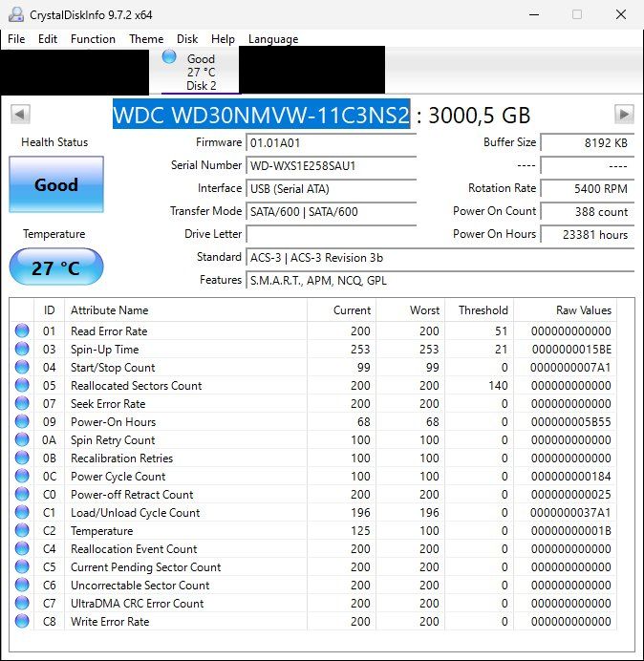This screenshot has width=644, height=661.
Task: Click the Serial Number field
Action: pos(331,165)
